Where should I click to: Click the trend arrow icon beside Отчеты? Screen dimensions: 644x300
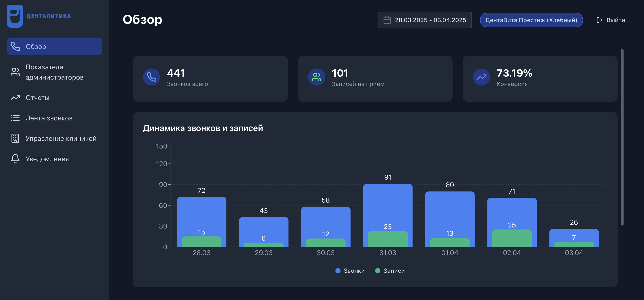(15, 98)
